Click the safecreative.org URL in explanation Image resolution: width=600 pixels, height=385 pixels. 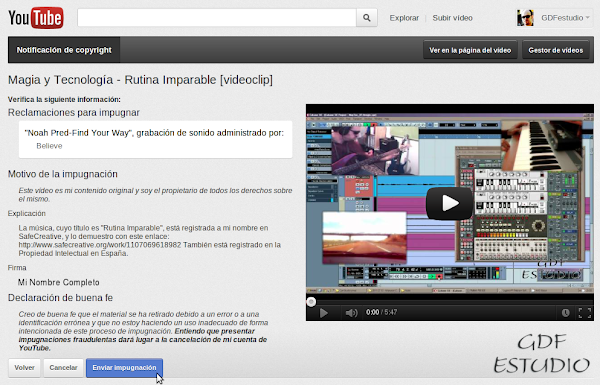click(99, 245)
